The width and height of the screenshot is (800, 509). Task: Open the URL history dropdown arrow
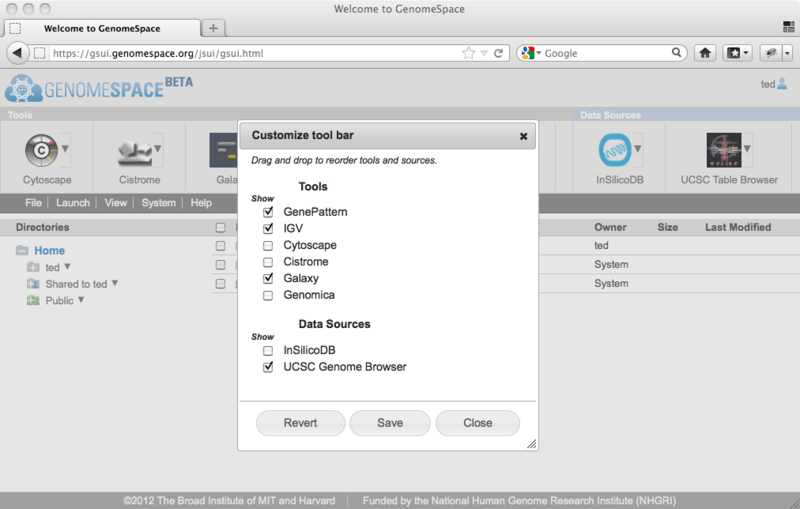pos(484,53)
